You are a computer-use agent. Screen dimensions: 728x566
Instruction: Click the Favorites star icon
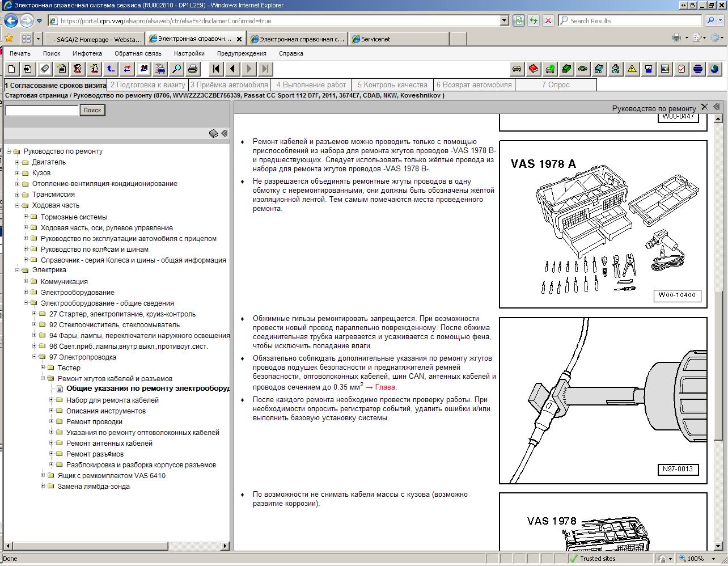9,39
